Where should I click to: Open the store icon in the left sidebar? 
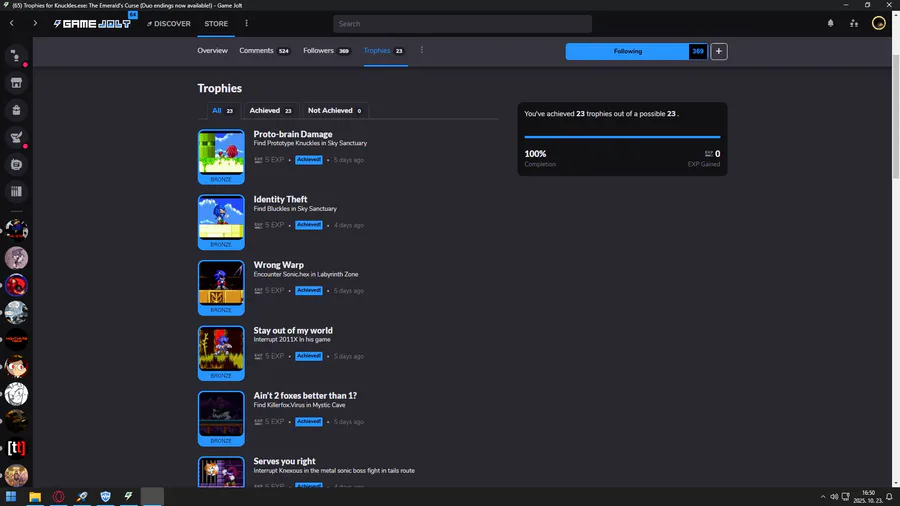[16, 83]
